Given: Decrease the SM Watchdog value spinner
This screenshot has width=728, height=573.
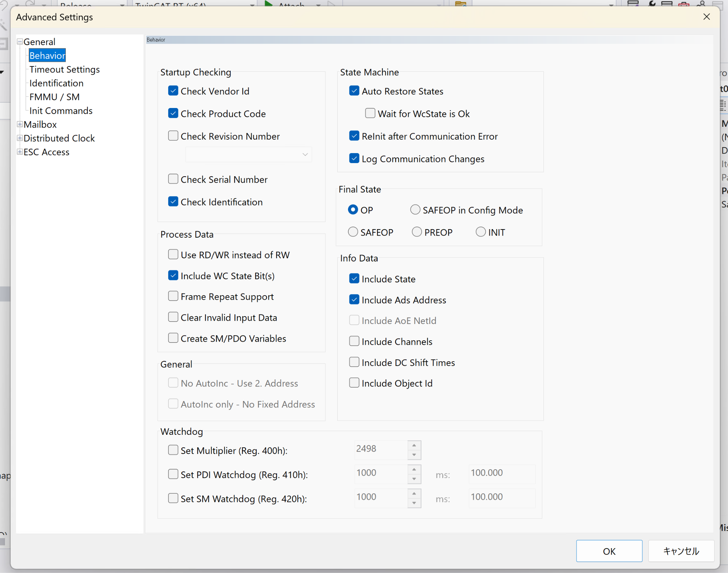Looking at the screenshot, I should (x=414, y=503).
